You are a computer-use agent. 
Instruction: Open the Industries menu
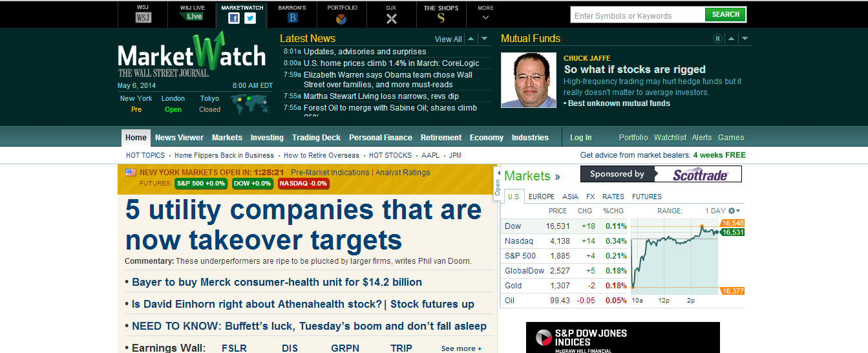point(530,138)
